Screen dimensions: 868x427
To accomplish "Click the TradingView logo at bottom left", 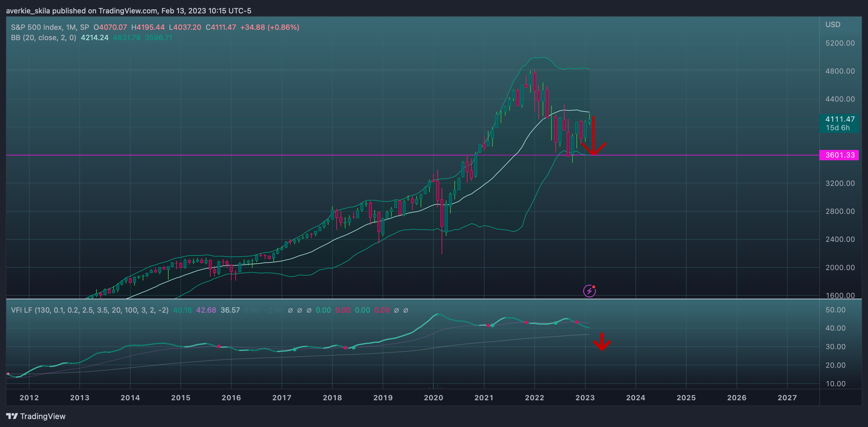I will click(36, 416).
